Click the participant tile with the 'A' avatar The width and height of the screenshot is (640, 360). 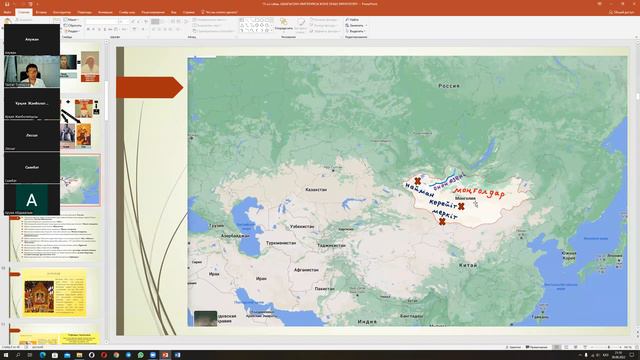coord(32,200)
